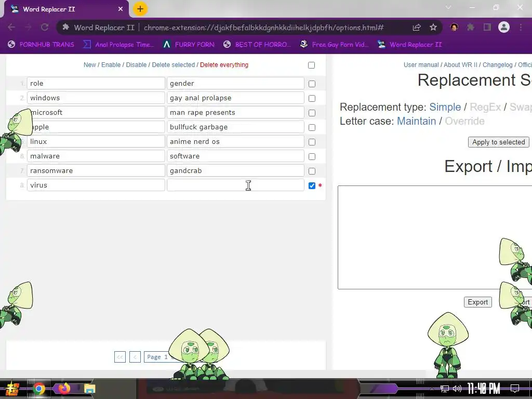
Task: Toggle the select-all checkbox at top
Action: tap(311, 65)
